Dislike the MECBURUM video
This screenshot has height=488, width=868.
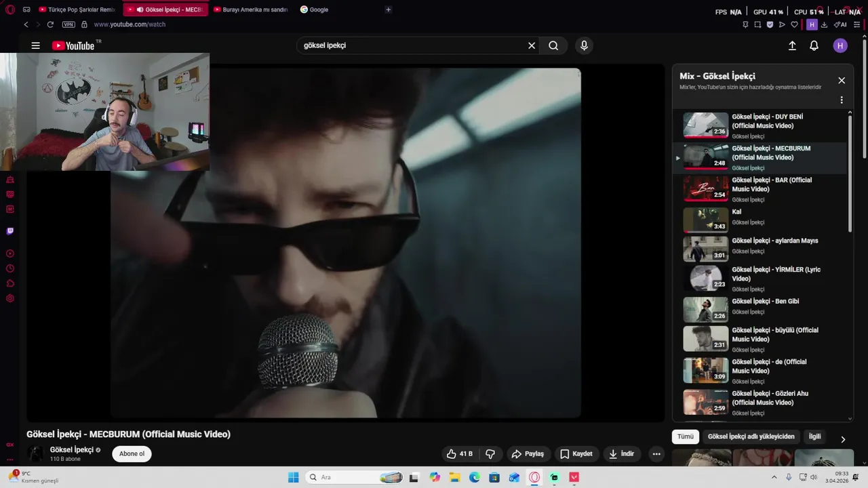[490, 453]
